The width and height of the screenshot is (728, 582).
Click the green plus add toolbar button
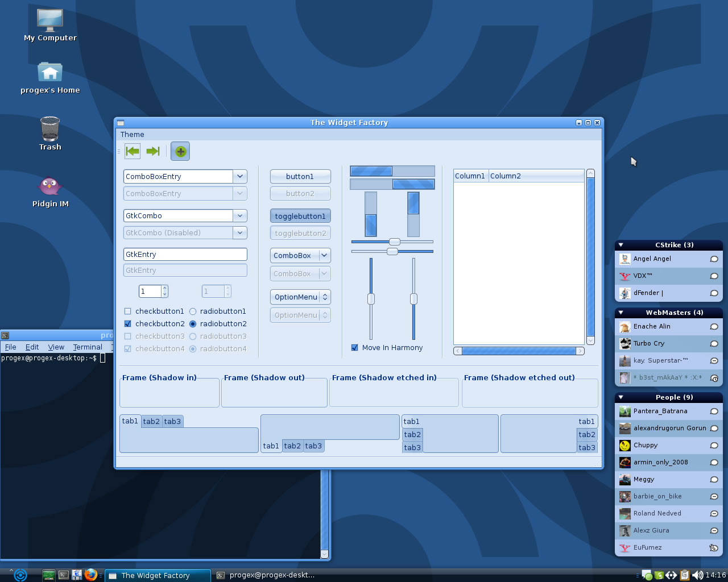180,151
